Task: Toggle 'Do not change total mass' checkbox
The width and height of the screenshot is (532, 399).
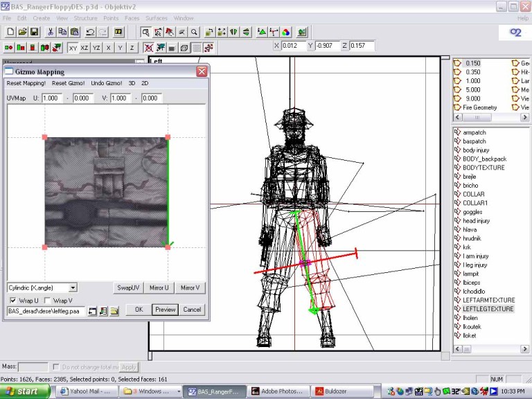Action: click(56, 366)
